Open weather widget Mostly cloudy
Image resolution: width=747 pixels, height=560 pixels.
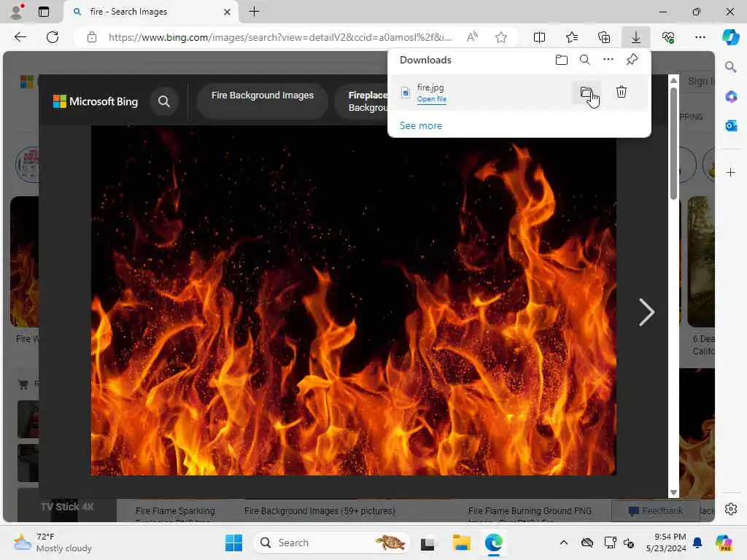point(53,542)
